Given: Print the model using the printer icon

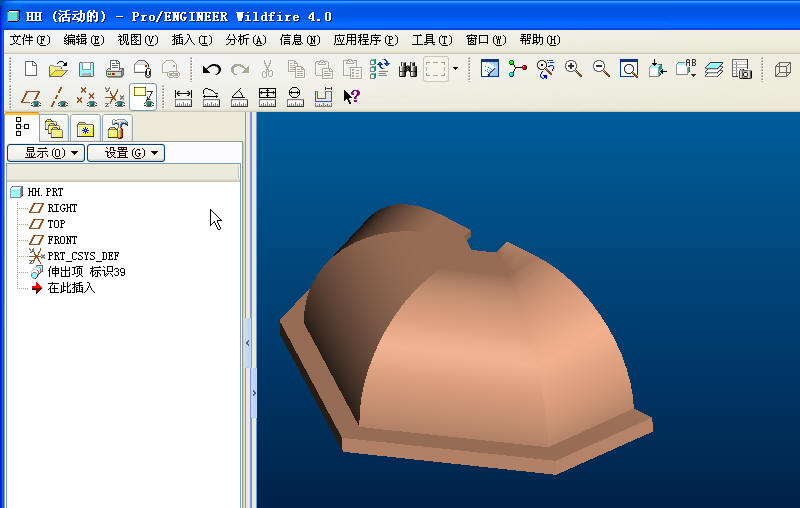Looking at the screenshot, I should (x=114, y=68).
